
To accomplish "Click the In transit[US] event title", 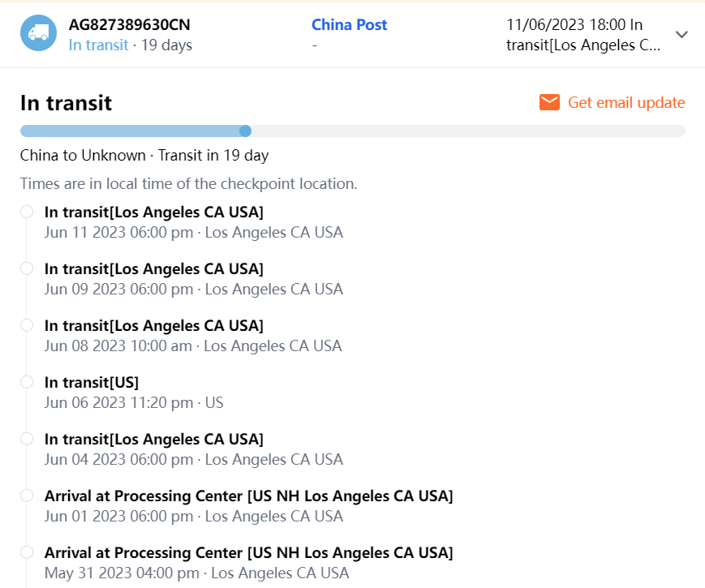I will click(x=92, y=382).
